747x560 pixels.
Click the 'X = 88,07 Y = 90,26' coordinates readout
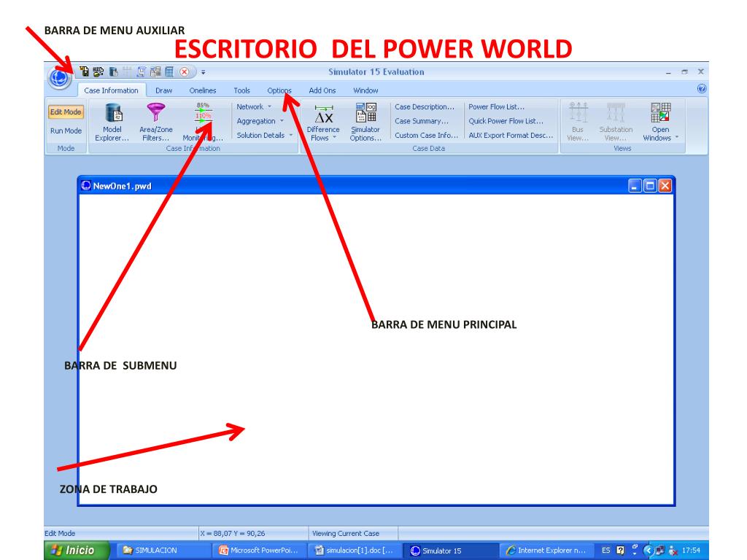coord(233,533)
